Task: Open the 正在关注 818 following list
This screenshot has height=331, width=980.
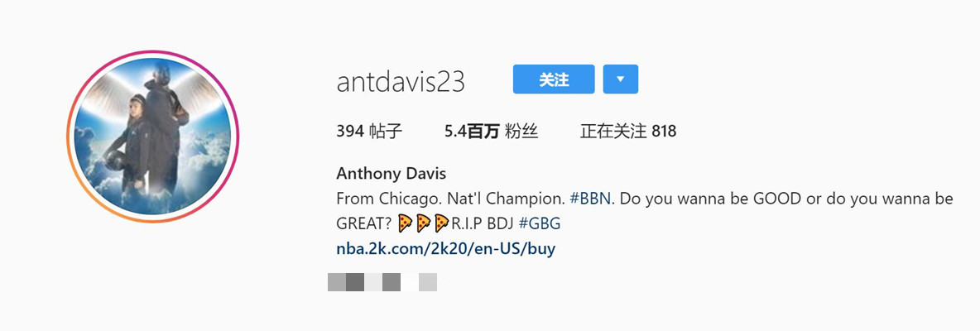Action: coord(628,131)
